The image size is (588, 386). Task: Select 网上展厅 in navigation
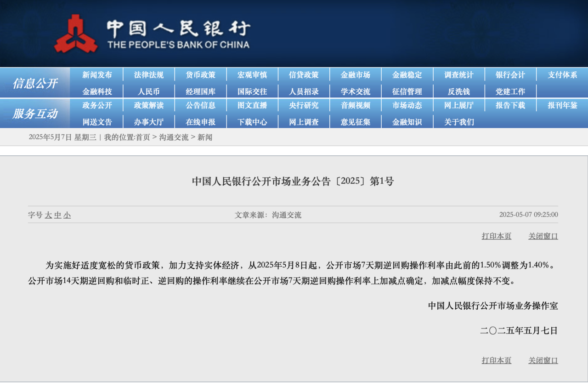coord(459,105)
